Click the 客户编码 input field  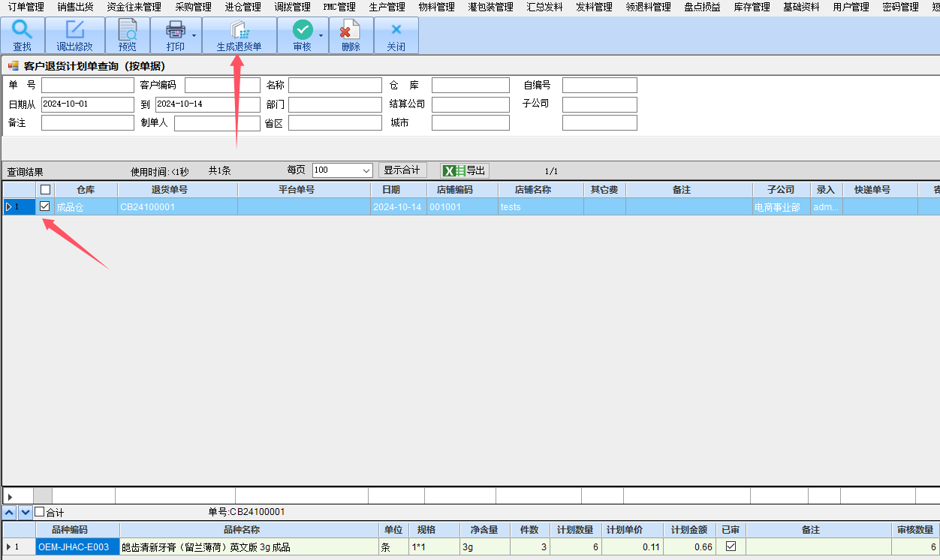pyautogui.click(x=222, y=86)
